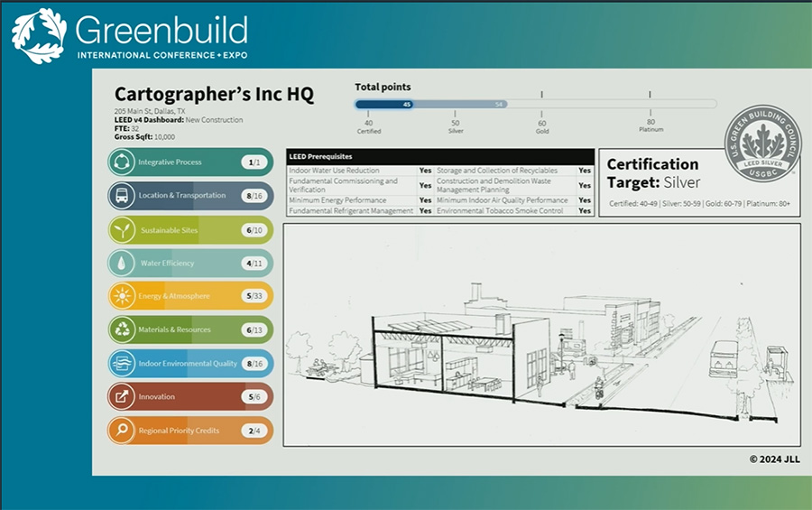Image resolution: width=812 pixels, height=510 pixels.
Task: Click the LEED Prerequisites table header
Action: click(440, 157)
